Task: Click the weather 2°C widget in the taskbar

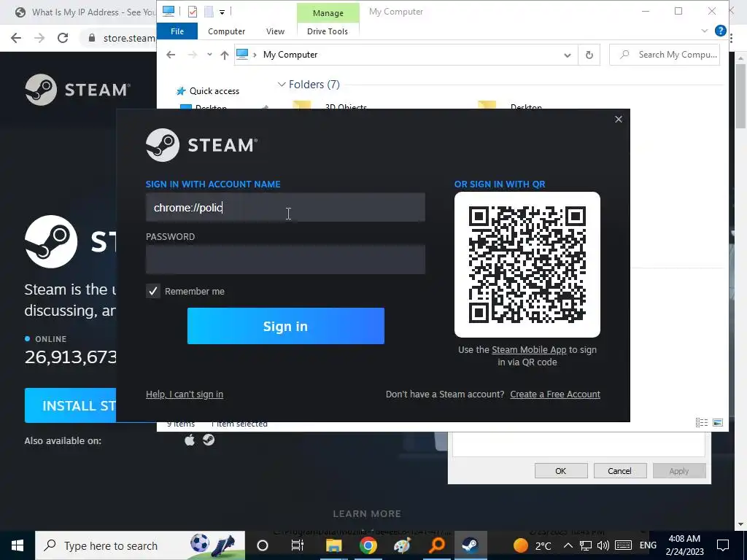Action: 533,545
